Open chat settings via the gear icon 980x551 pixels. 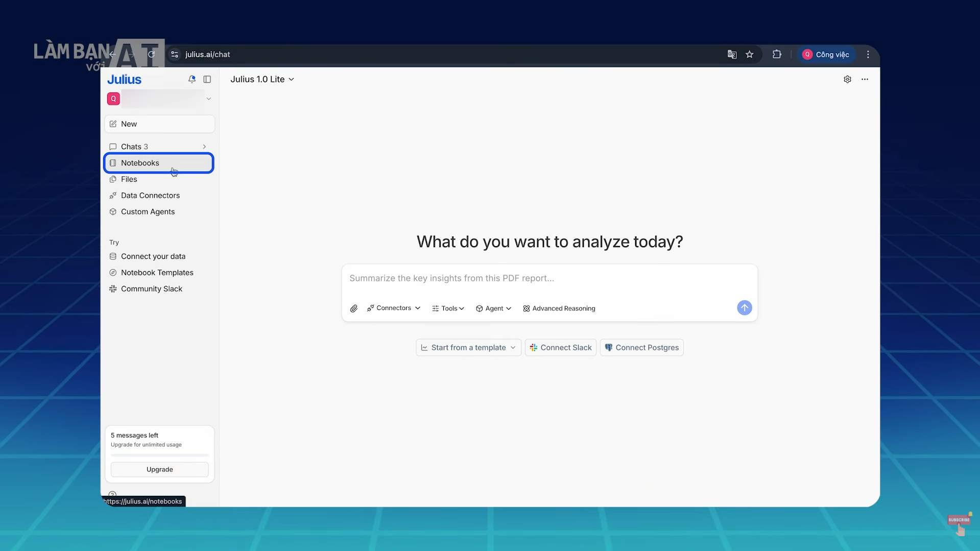pyautogui.click(x=848, y=79)
